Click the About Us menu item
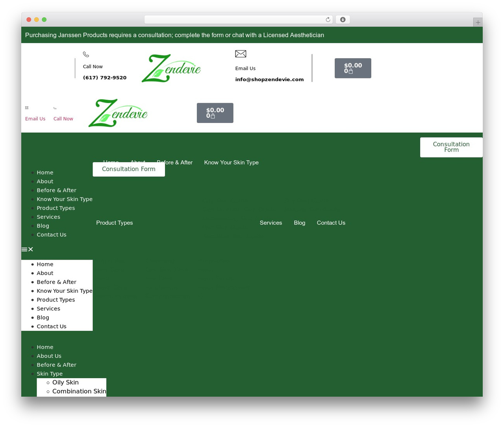Viewport: 504px width, 427px height. pos(49,356)
